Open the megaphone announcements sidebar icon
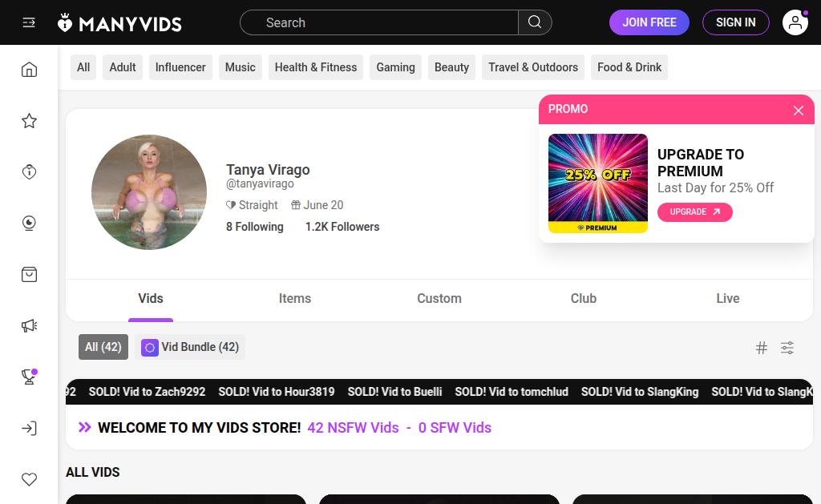821x504 pixels. point(29,326)
